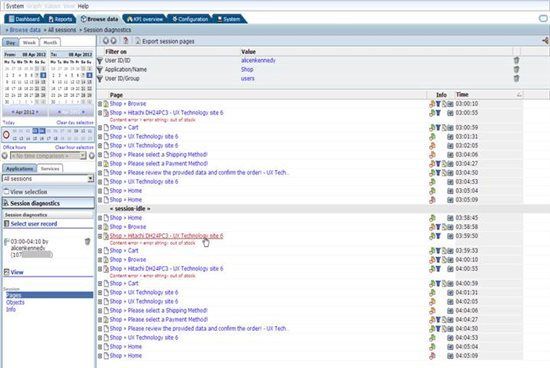
Task: Expand the Shipping Method row at 03:04:06
Action: tap(100, 155)
